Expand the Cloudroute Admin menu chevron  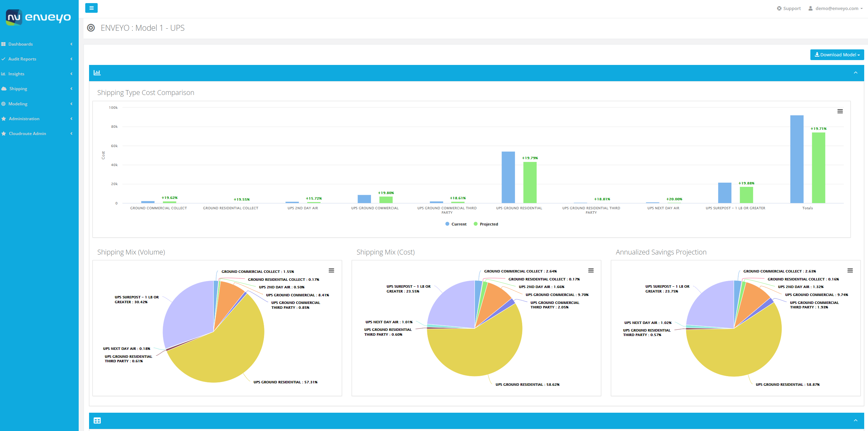[x=71, y=134]
